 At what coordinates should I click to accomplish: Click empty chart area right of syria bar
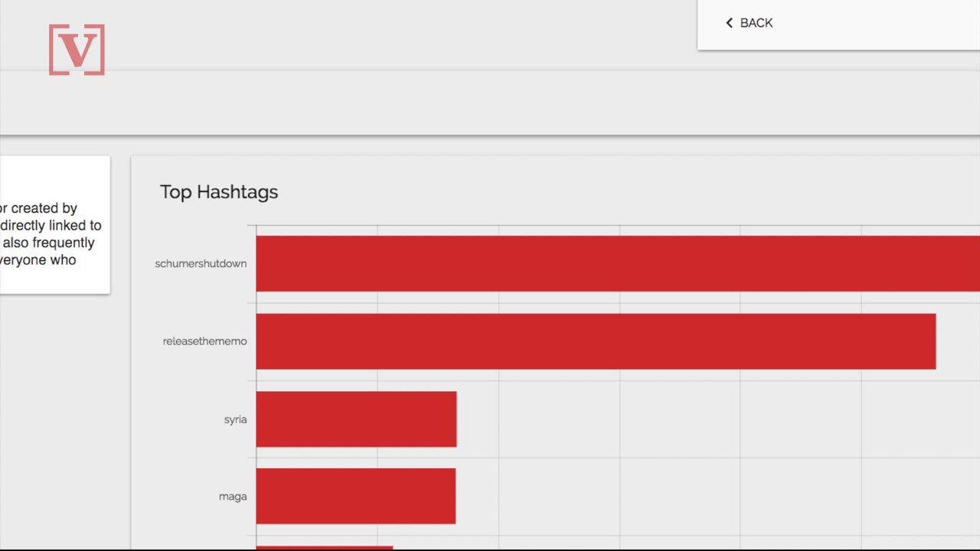(718, 419)
